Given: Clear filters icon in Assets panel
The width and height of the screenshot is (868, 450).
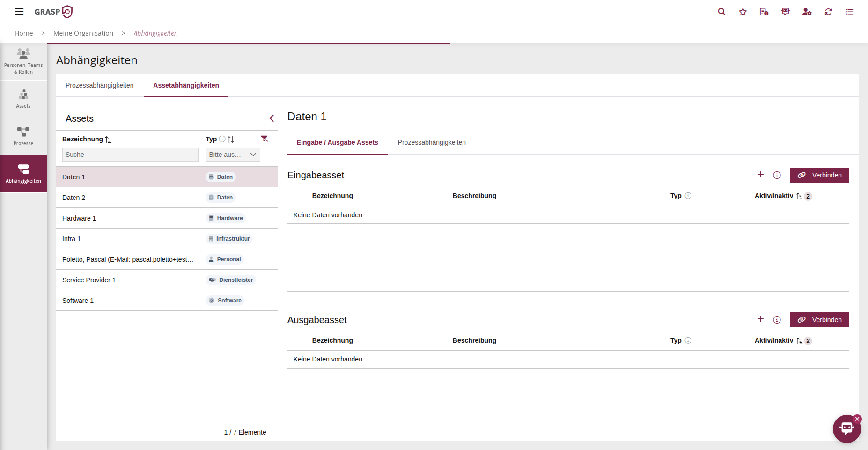Looking at the screenshot, I should pos(265,139).
